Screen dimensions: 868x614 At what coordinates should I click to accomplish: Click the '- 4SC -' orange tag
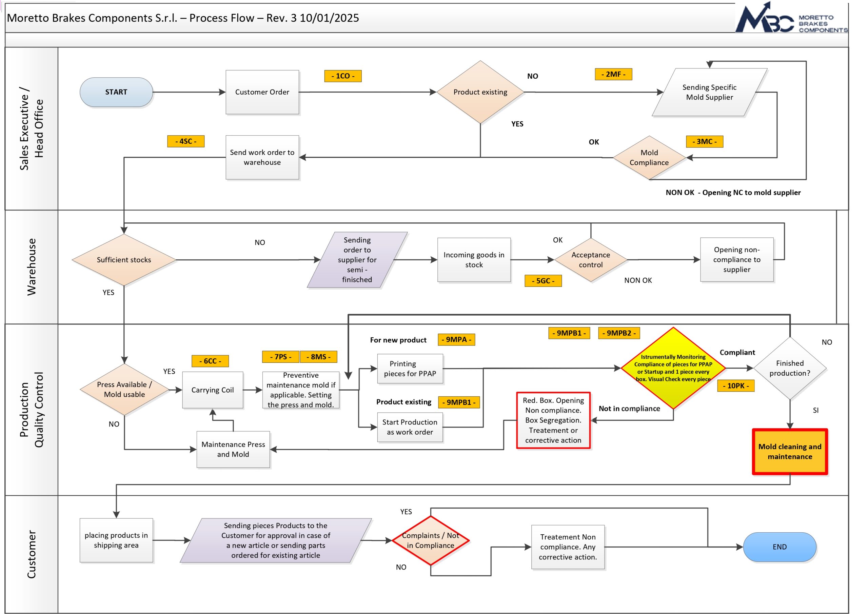point(185,141)
